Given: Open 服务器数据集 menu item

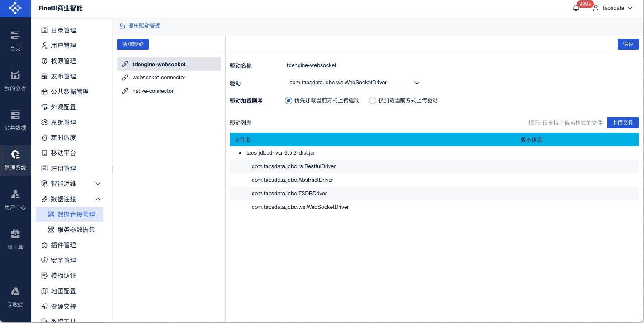Looking at the screenshot, I should (76, 230).
